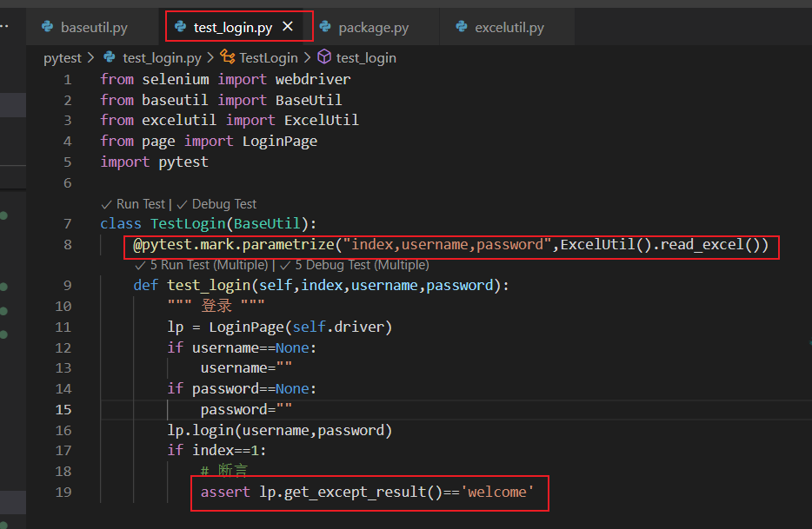Click 'if username==None:' on line 12
Viewport: 812px width, 529px height.
pos(242,347)
